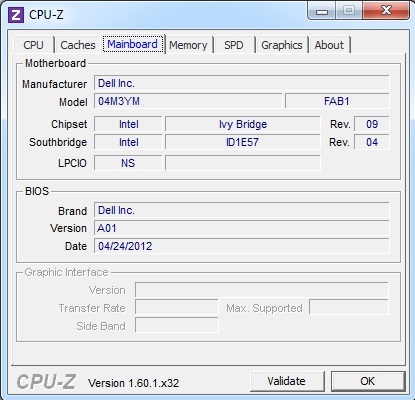Click the Transfer Rate field
Viewport: 415px width, 400px height.
(177, 308)
